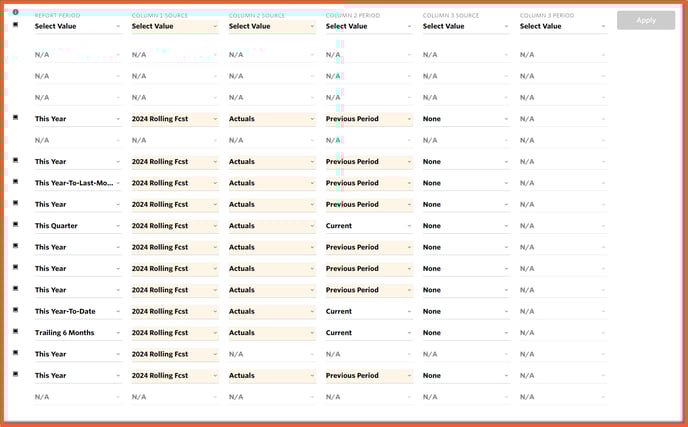
Task: Check the box for the This Year-To-Date row
Action: (x=15, y=310)
